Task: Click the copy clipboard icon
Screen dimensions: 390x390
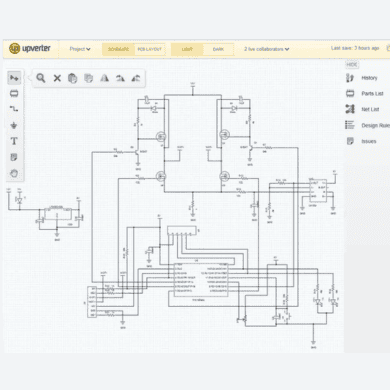Action: pos(72,78)
